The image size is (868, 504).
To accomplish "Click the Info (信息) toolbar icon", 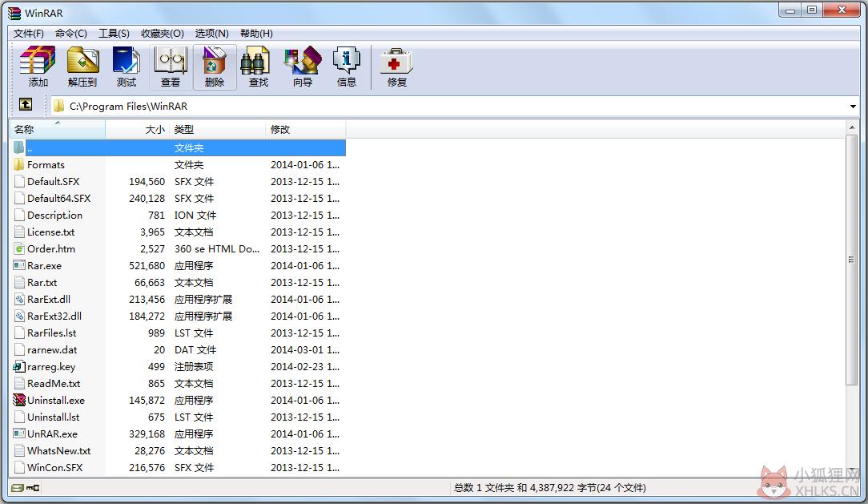I will pyautogui.click(x=347, y=60).
